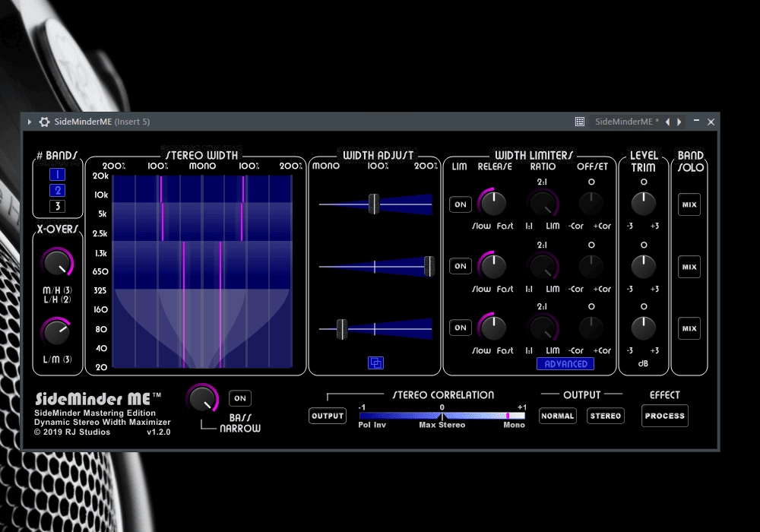Click the 'SideMinderME (Insert 5)' title text
760x532 pixels.
(x=102, y=122)
